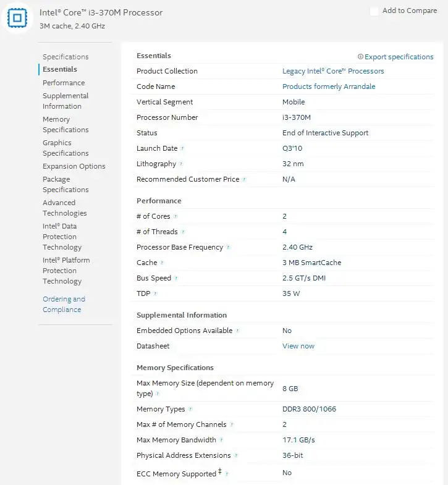Select Package Specifications in the sidebar

pyautogui.click(x=66, y=184)
